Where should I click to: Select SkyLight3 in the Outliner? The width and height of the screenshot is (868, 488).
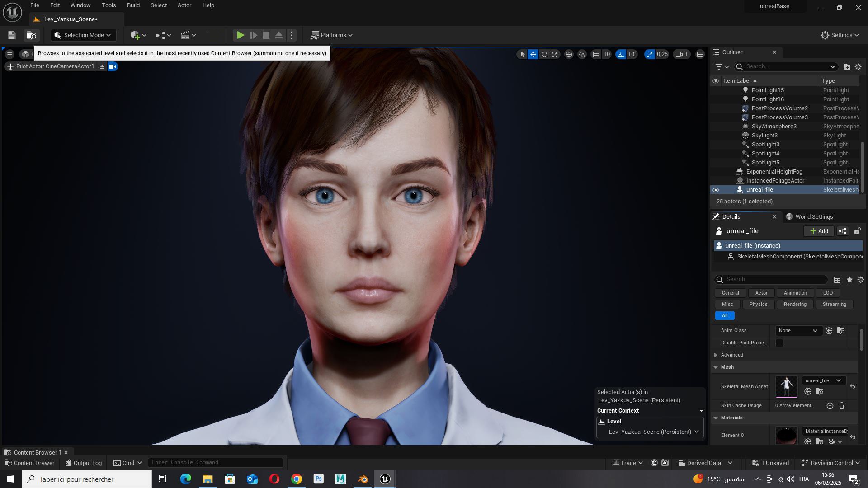click(x=764, y=136)
